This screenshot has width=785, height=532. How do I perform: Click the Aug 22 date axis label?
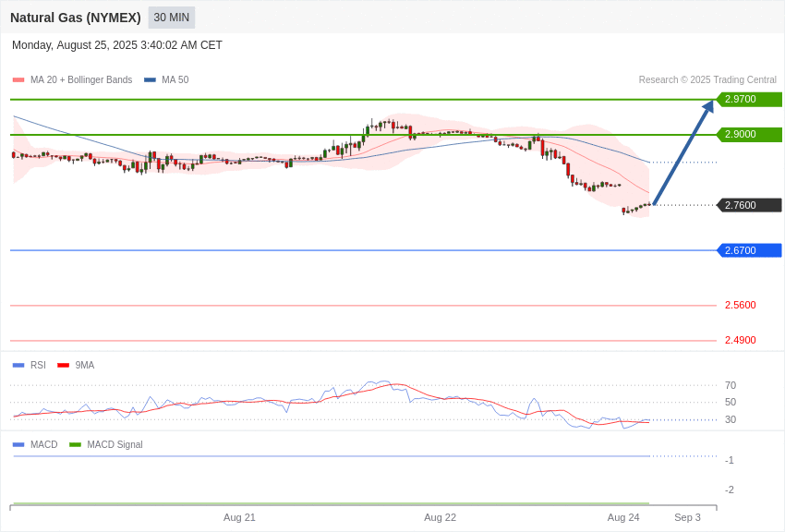440,517
